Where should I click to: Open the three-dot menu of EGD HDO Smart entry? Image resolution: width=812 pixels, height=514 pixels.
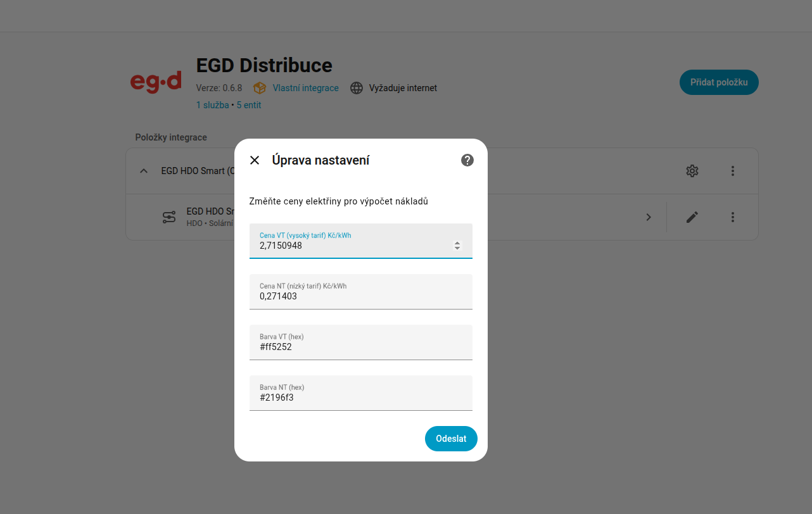733,171
